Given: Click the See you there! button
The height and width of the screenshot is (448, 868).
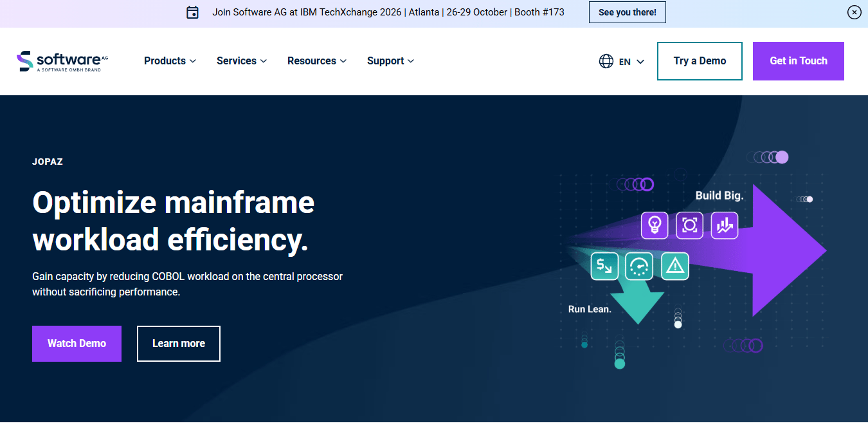Looking at the screenshot, I should 628,12.
